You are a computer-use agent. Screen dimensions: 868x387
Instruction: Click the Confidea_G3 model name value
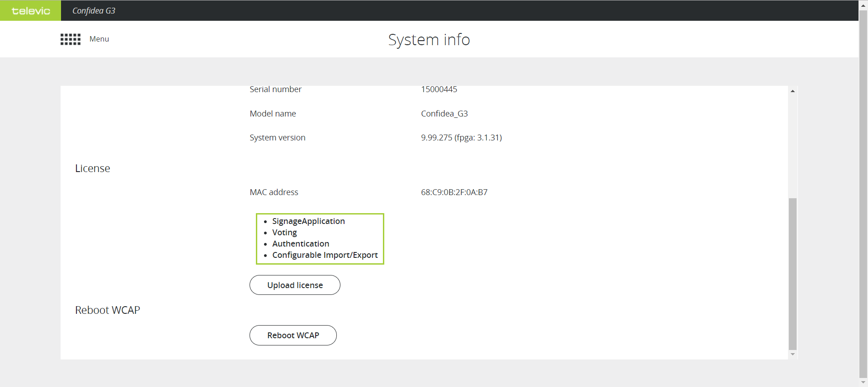[444, 114]
